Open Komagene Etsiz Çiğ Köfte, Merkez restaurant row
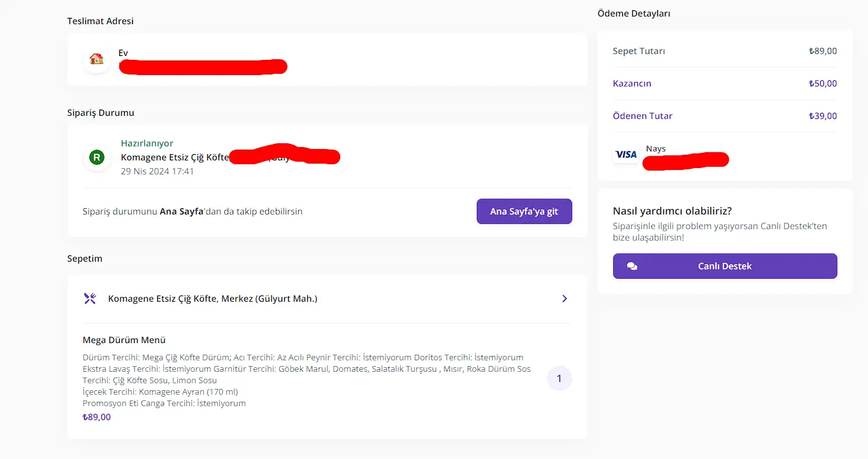This screenshot has height=459, width=868. 327,299
